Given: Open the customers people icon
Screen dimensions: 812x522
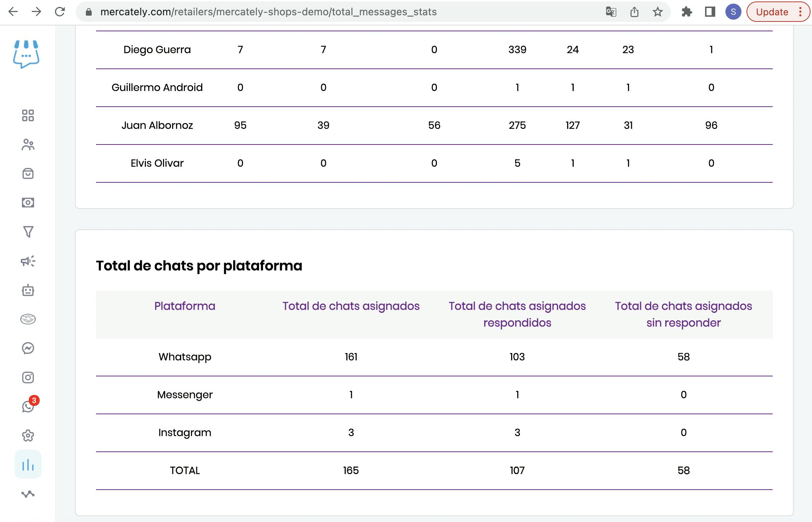Looking at the screenshot, I should pyautogui.click(x=28, y=145).
